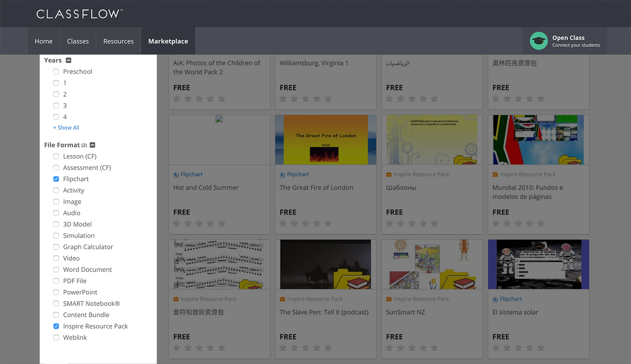The width and height of the screenshot is (631, 364).
Task: Switch to the Classes tab
Action: (77, 40)
